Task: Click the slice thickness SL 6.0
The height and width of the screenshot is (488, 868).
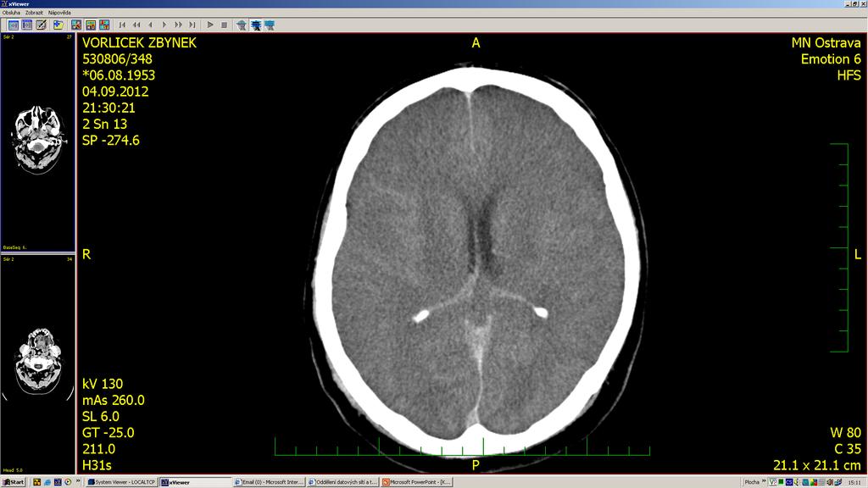Action: tap(100, 417)
